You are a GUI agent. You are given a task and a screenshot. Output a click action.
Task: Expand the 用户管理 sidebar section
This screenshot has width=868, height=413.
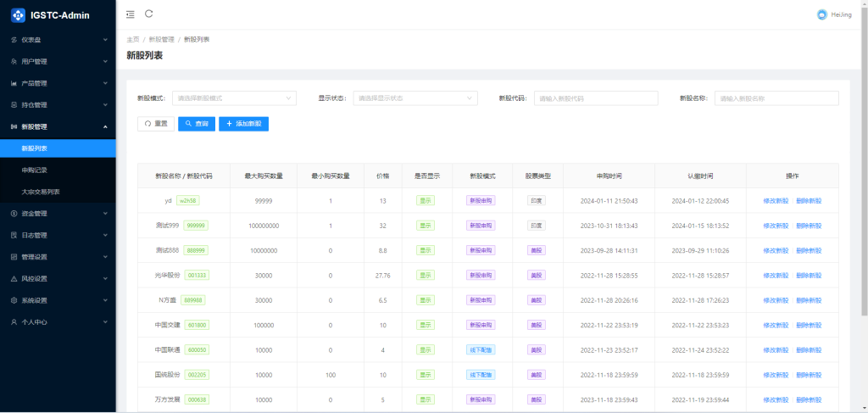click(34, 62)
